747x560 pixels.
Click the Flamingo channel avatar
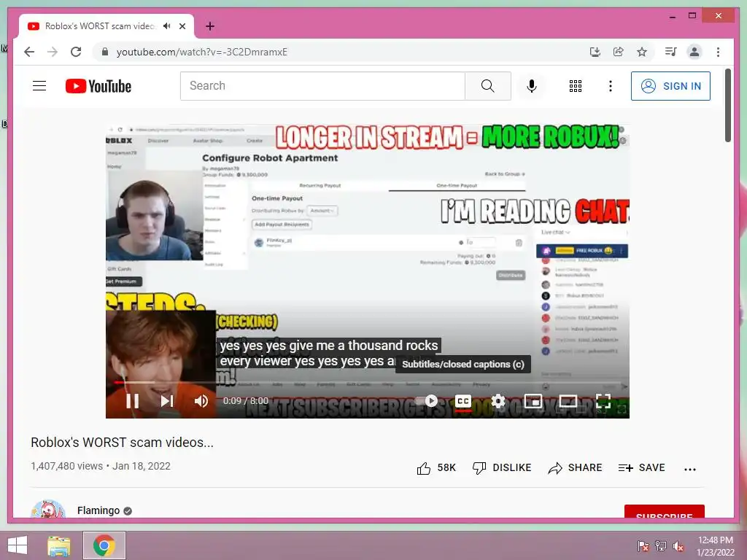[47, 510]
